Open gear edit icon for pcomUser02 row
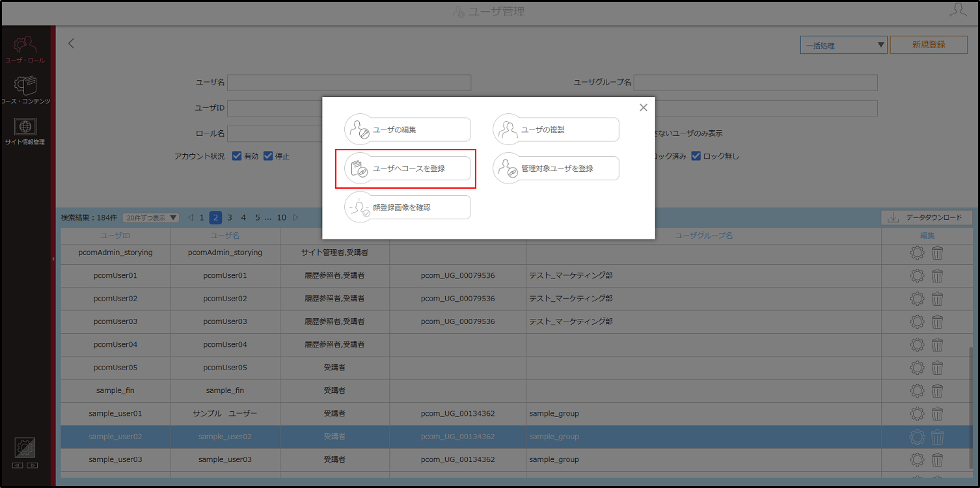Screen dimensions: 980x488 (918, 299)
